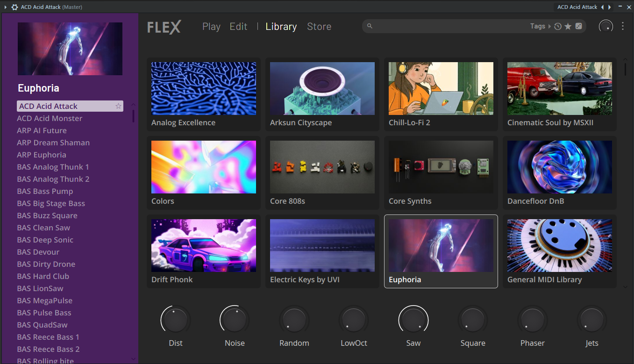Screen dimensions: 634x364
Task: Open the Core Synths pack
Action: 441,173
